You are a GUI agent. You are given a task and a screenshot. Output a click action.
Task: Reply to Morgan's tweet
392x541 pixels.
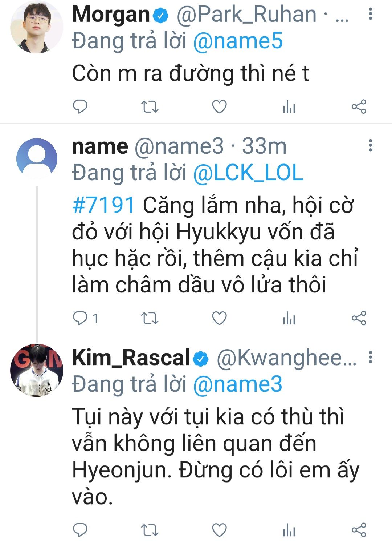click(80, 107)
